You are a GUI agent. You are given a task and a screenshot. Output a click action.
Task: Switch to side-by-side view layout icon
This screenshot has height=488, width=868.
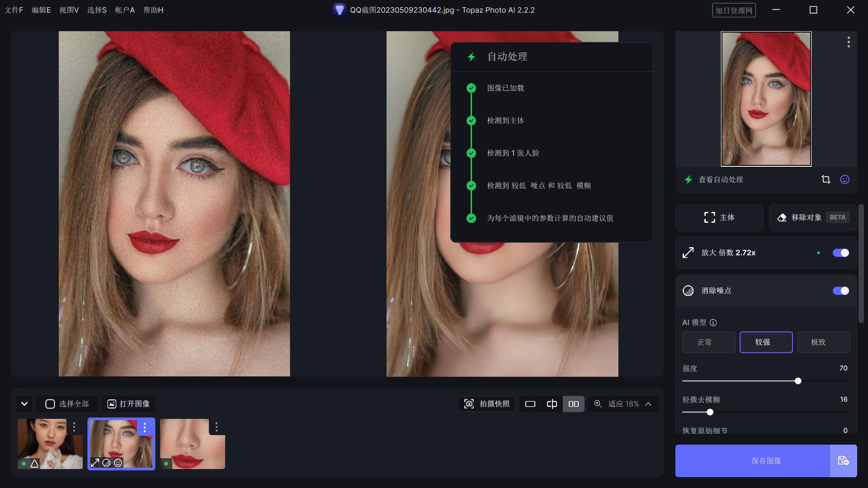coord(573,404)
